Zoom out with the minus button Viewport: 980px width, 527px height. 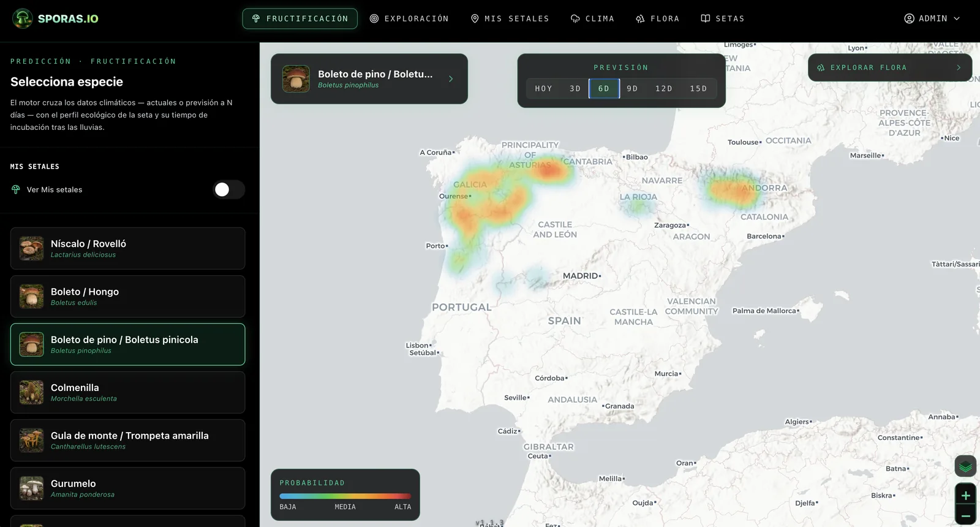click(965, 516)
